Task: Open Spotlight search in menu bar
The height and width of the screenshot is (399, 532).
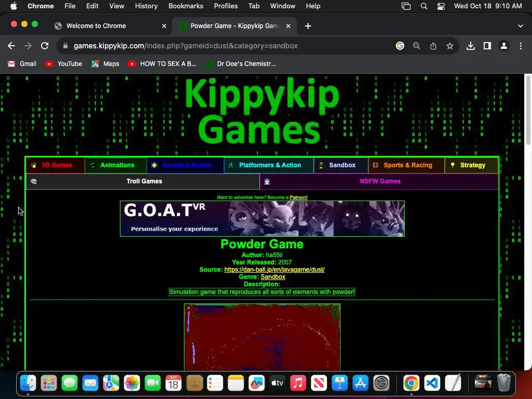Action: coord(424,6)
